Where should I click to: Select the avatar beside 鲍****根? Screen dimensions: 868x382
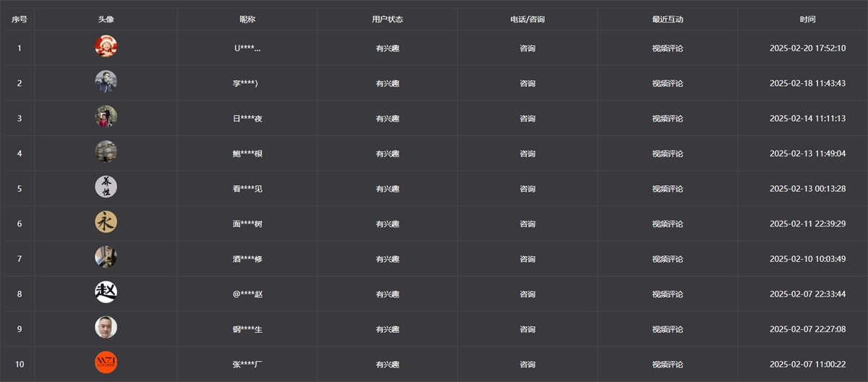point(106,152)
